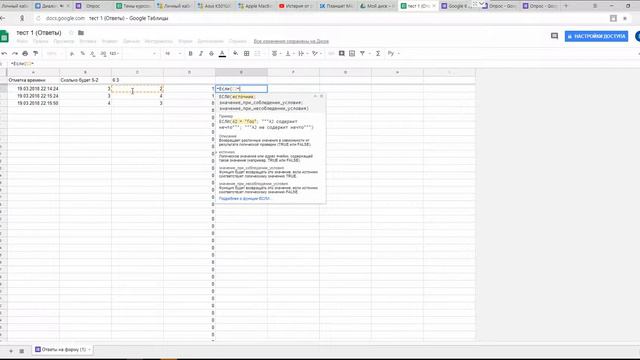Select the timestamp cell 19.03.2018 22:15:50
The width and height of the screenshot is (640, 360).
click(x=33, y=103)
